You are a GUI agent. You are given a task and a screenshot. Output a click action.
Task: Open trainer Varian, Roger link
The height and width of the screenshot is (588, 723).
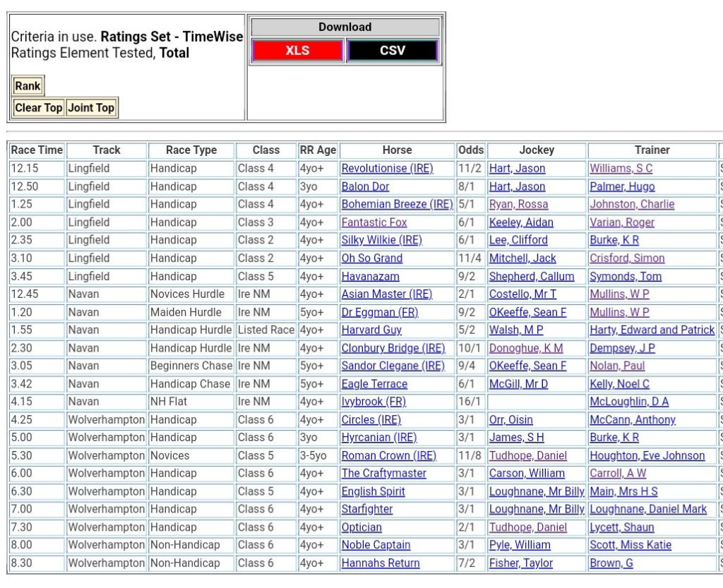622,222
